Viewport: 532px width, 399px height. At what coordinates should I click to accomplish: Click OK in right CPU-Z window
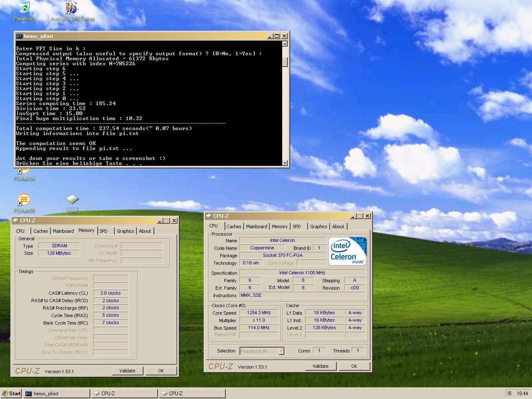tap(354, 366)
